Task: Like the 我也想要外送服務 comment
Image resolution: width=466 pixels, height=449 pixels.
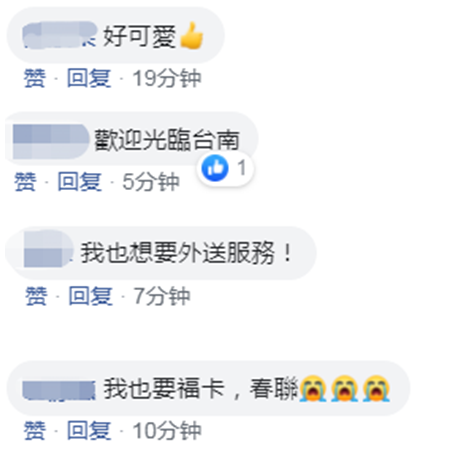Action: [x=36, y=296]
